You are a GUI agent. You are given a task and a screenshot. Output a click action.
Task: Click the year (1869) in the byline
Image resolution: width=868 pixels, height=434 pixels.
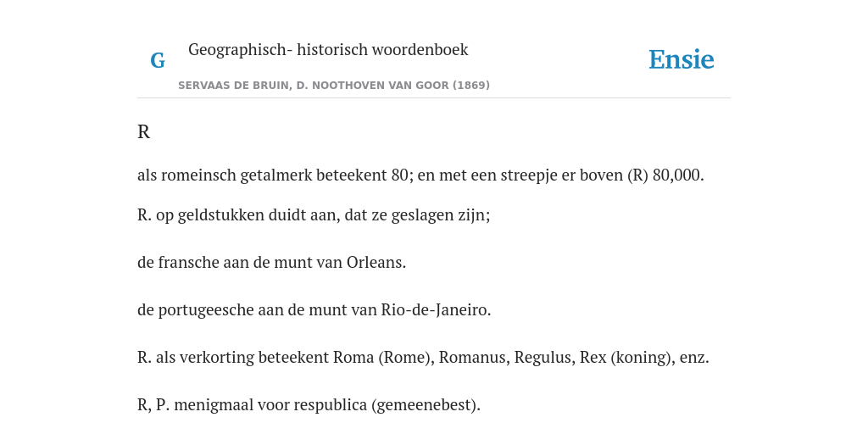471,86
